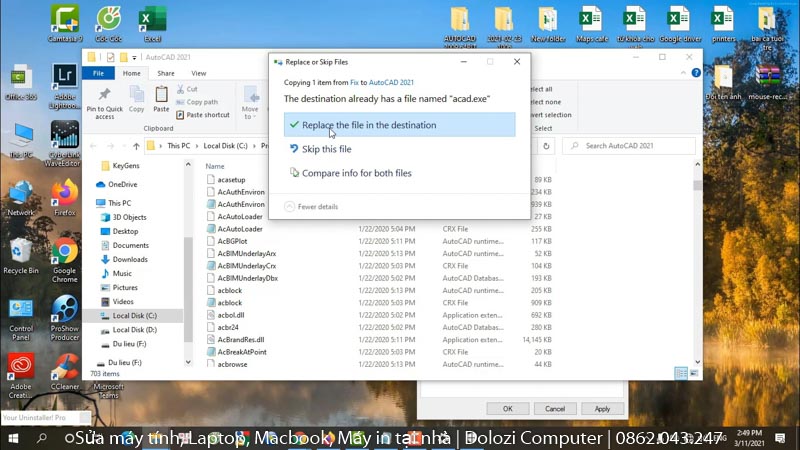
Task: Switch to the Share ribbon tab
Action: tap(166, 73)
